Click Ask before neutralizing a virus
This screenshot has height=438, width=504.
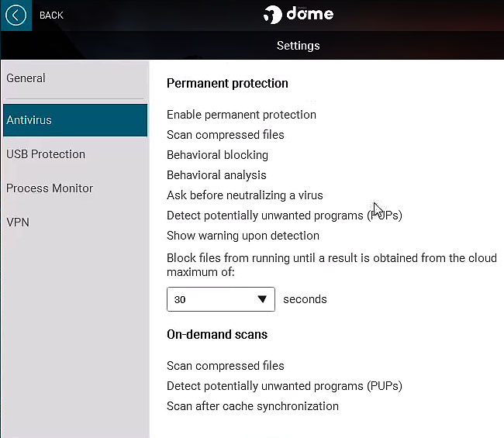click(x=244, y=195)
